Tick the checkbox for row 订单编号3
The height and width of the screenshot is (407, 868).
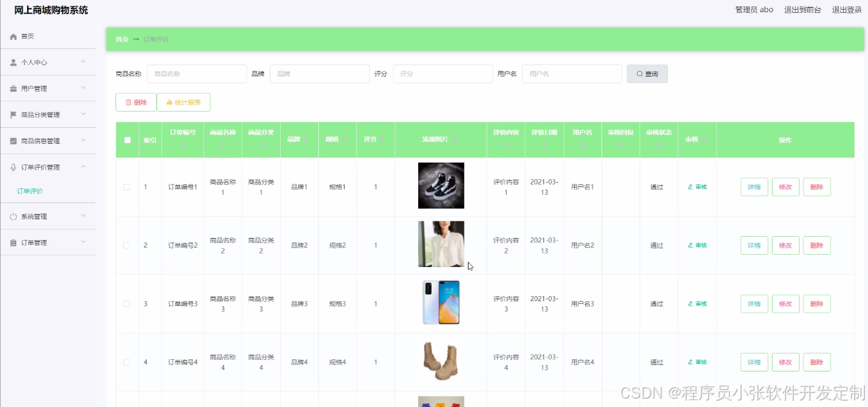coord(126,304)
